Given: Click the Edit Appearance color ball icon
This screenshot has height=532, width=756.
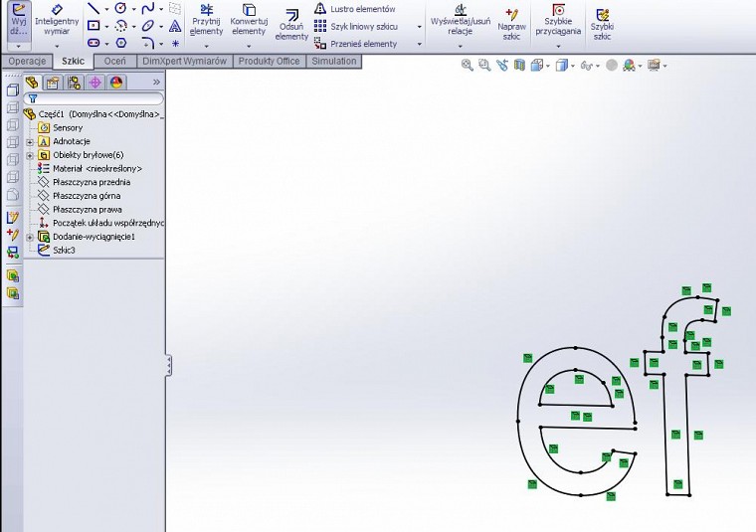Looking at the screenshot, I should pos(629,65).
